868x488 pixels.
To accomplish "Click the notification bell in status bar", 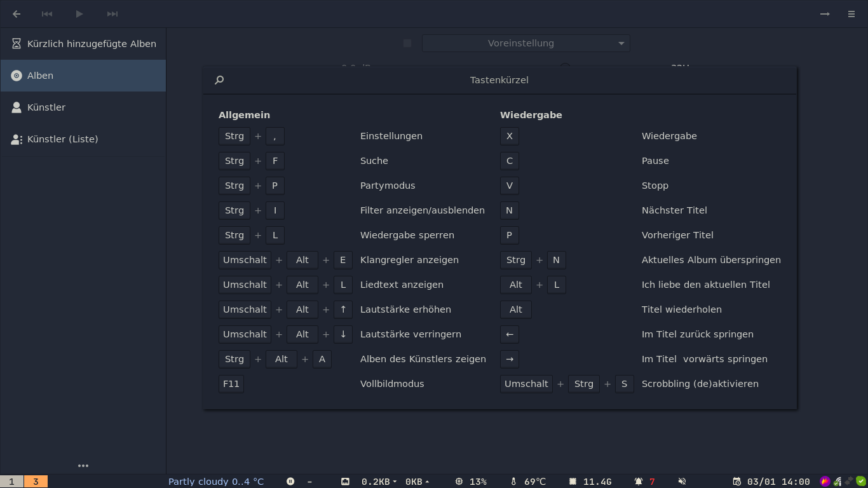I will point(639,482).
